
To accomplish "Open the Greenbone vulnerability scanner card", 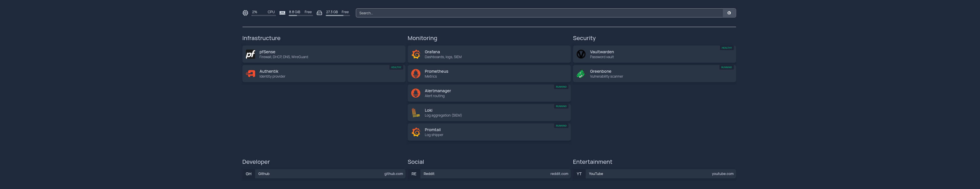I will [x=654, y=74].
